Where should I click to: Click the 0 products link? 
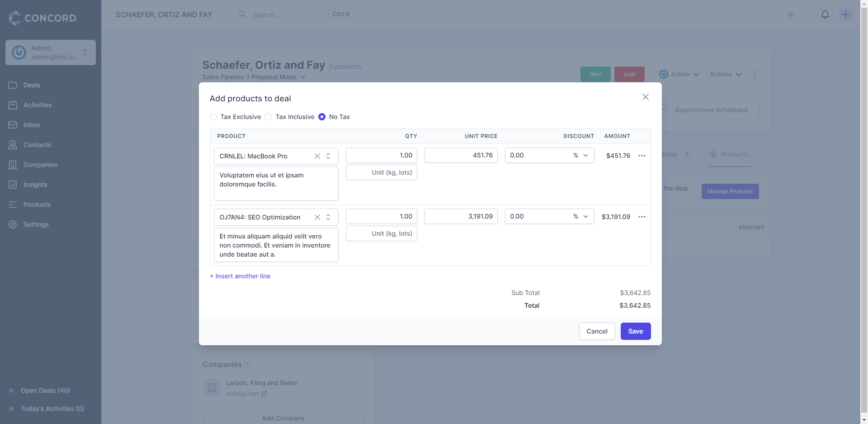[345, 67]
